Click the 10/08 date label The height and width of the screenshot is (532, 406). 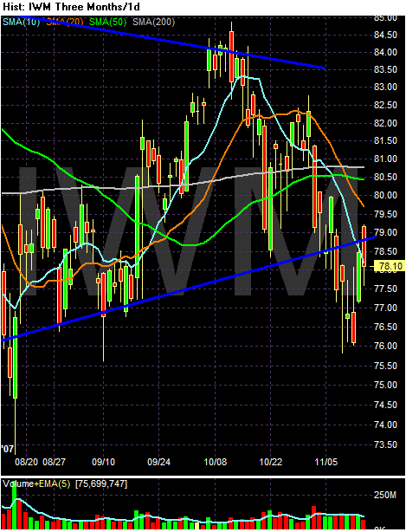tap(215, 462)
